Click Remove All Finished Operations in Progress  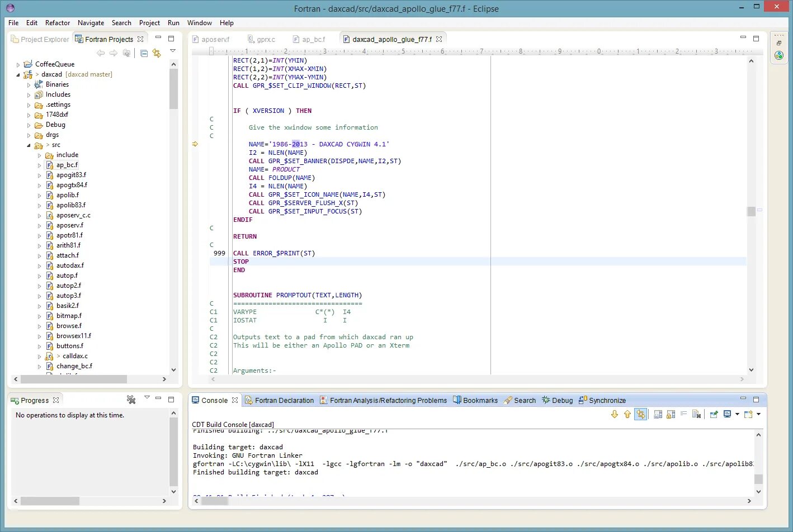tap(131, 400)
